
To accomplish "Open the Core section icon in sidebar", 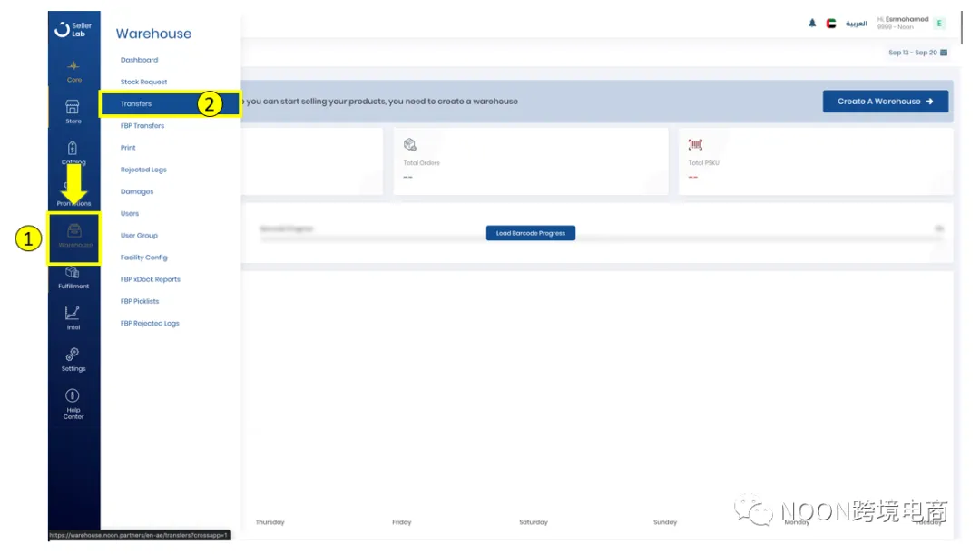I will click(x=73, y=67).
